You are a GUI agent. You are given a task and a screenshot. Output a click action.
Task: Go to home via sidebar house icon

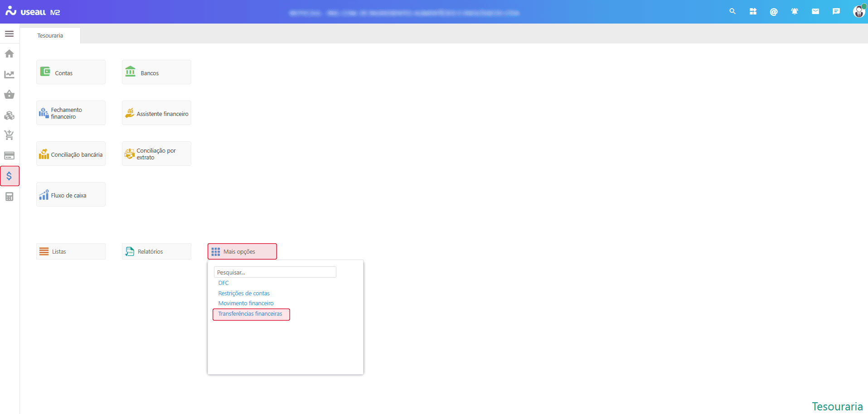tap(9, 54)
